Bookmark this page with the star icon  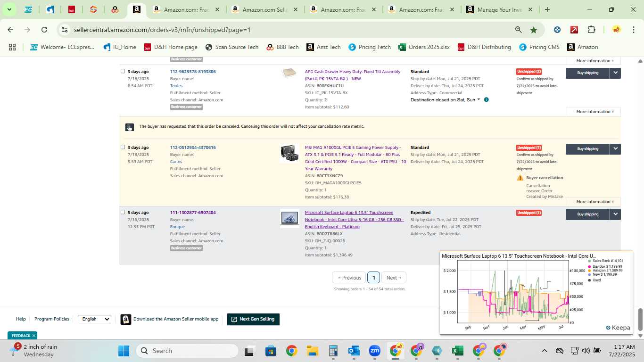pyautogui.click(x=534, y=30)
